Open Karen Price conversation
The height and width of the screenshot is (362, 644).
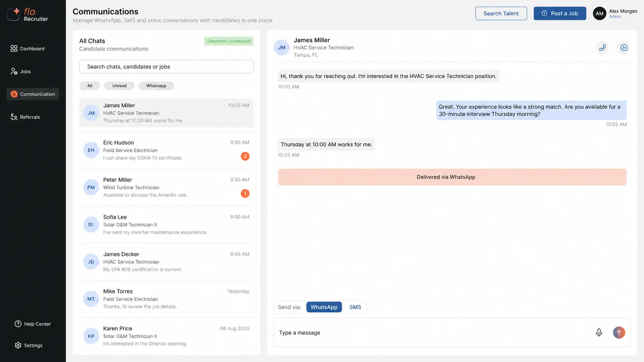[166, 336]
